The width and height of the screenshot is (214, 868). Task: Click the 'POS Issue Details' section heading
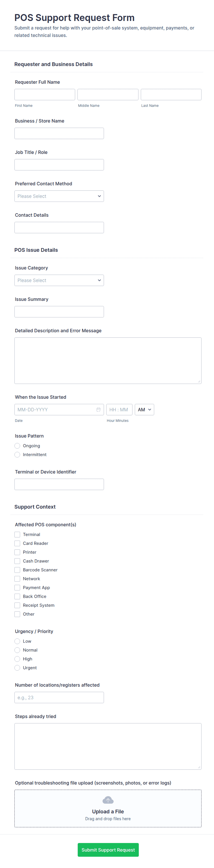(36, 250)
